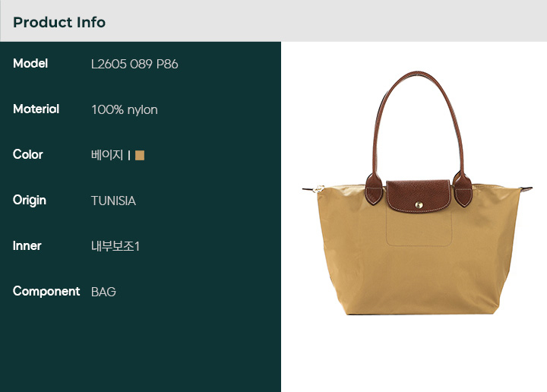547x392 pixels.
Task: Select the Product Info header title
Action: coord(59,22)
